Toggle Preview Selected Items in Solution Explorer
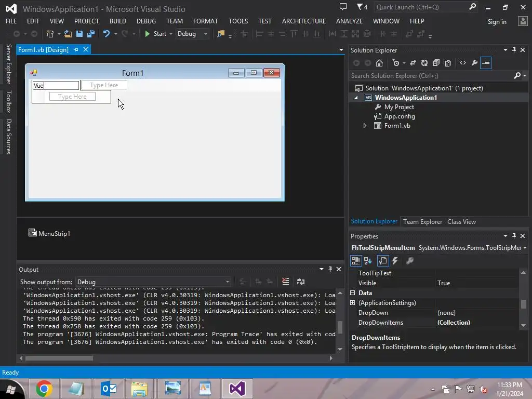Image resolution: width=532 pixels, height=399 pixels. (486, 63)
